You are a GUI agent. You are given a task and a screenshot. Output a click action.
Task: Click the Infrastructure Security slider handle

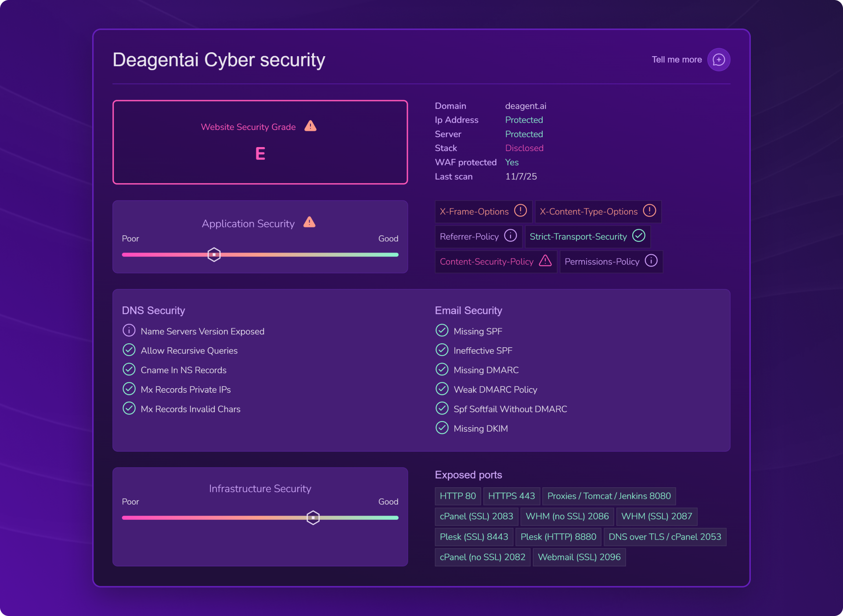313,518
